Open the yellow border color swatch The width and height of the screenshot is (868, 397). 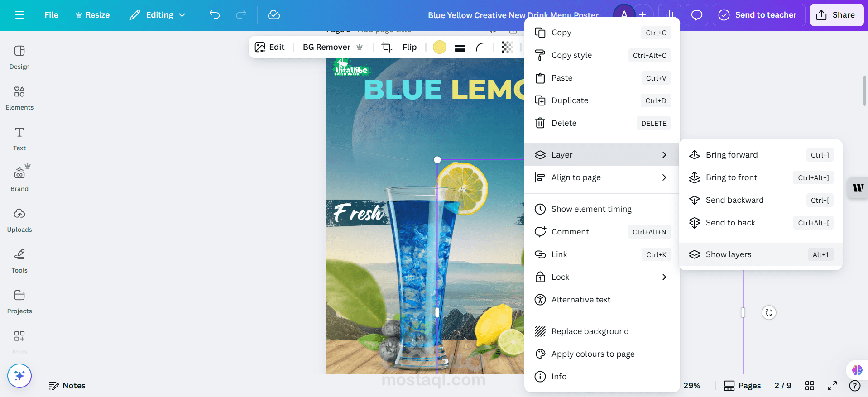click(x=439, y=47)
